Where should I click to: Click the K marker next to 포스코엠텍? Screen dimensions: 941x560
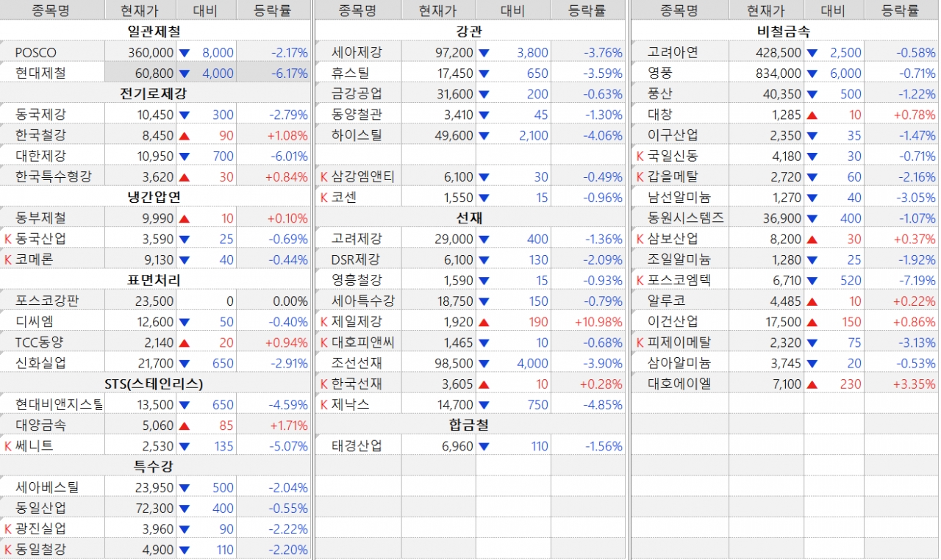[640, 280]
